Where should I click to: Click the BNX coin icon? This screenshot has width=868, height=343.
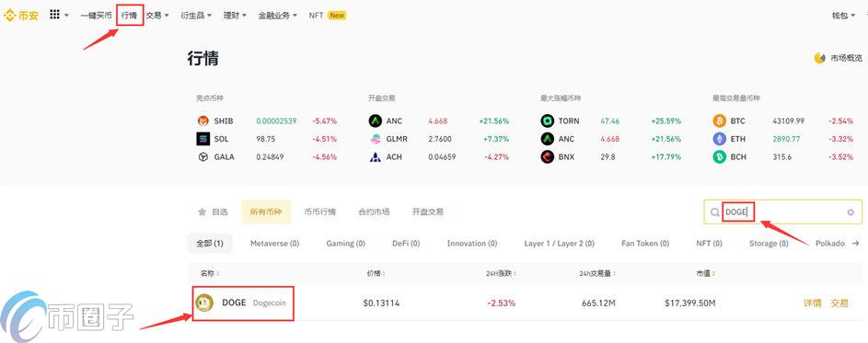click(548, 157)
